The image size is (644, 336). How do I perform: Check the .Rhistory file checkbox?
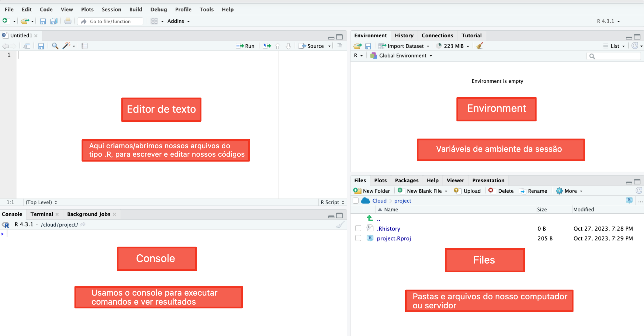(x=358, y=228)
